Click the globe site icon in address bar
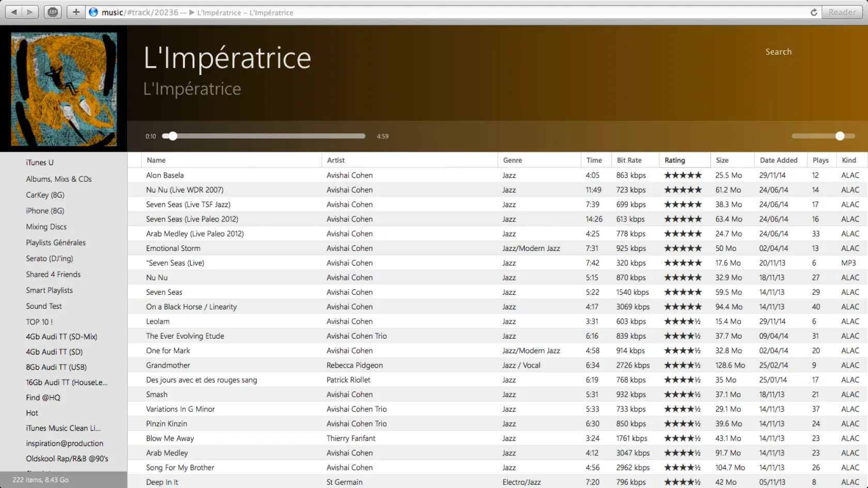 [x=94, y=12]
